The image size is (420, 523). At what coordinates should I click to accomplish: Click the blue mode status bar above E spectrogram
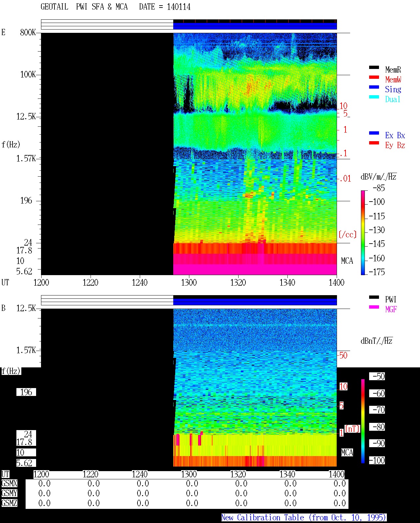tap(255, 26)
